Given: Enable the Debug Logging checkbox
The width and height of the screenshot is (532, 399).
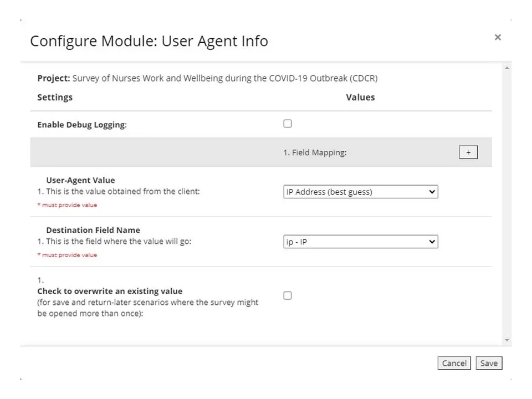Looking at the screenshot, I should [287, 123].
